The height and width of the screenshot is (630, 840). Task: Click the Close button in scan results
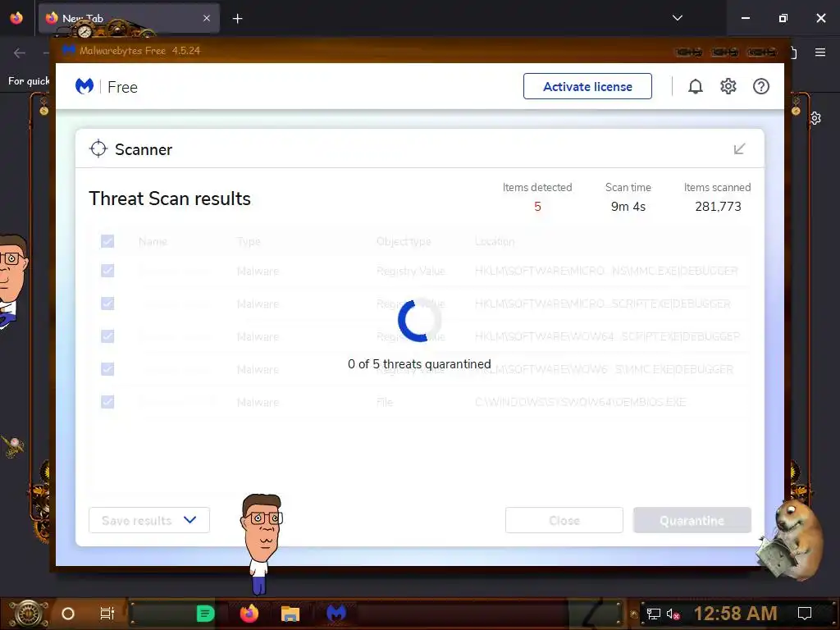click(x=564, y=520)
